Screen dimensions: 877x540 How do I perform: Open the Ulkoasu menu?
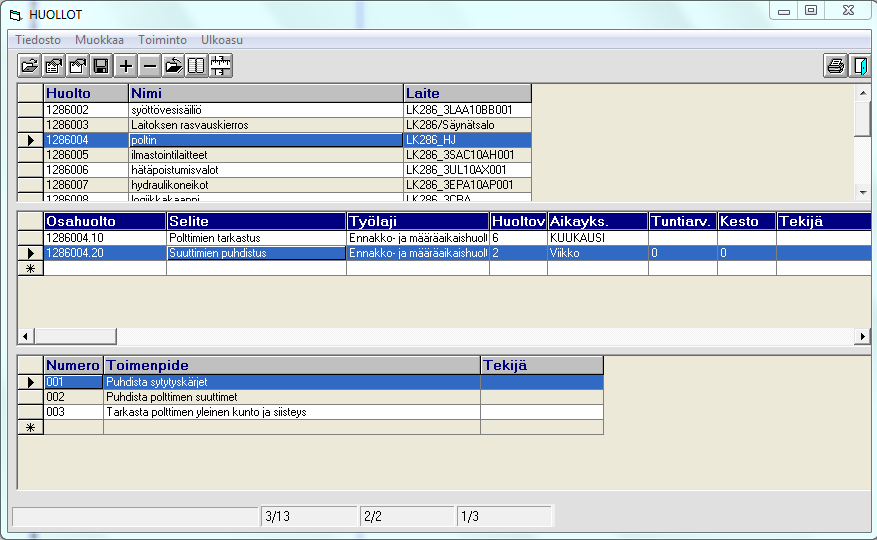[x=221, y=40]
